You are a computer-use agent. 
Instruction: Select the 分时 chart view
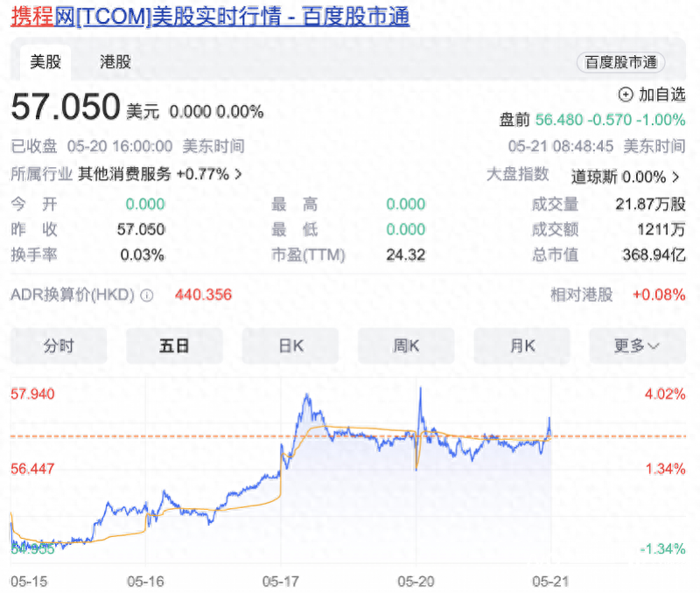click(x=59, y=345)
